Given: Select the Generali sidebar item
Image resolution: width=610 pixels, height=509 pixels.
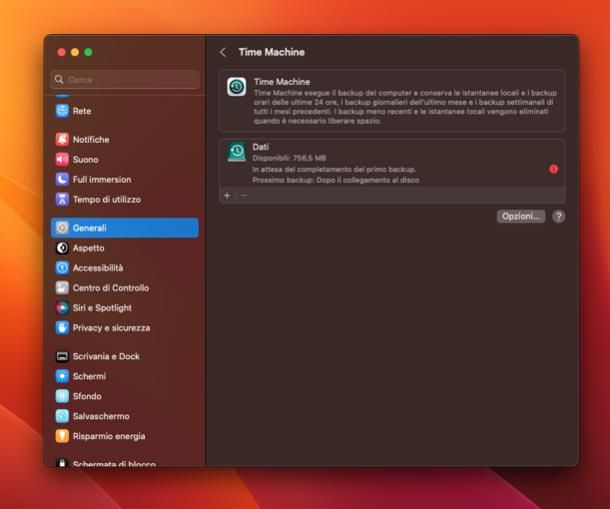Looking at the screenshot, I should coord(125,228).
